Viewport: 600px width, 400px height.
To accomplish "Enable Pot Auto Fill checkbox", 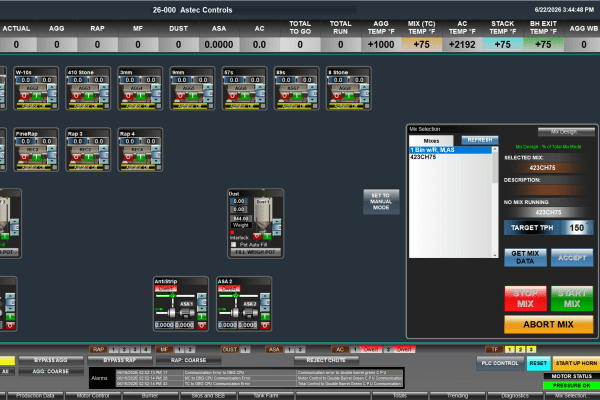I will click(233, 244).
